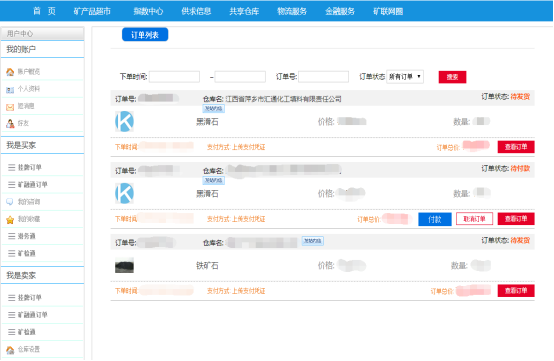Open buyer 挂牌订单 link

pyautogui.click(x=30, y=167)
